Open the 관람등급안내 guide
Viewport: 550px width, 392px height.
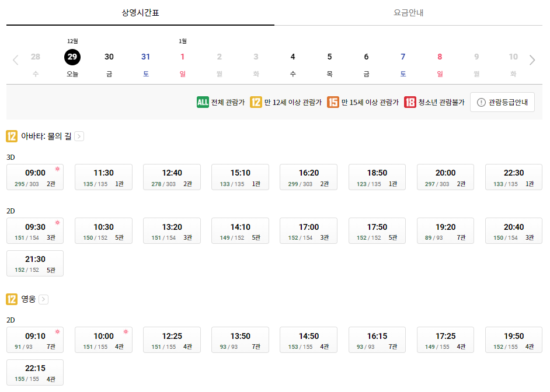click(x=502, y=102)
